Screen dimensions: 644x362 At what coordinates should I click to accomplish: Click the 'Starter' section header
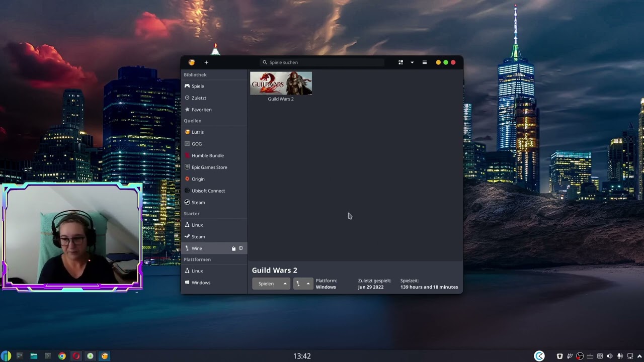click(192, 214)
